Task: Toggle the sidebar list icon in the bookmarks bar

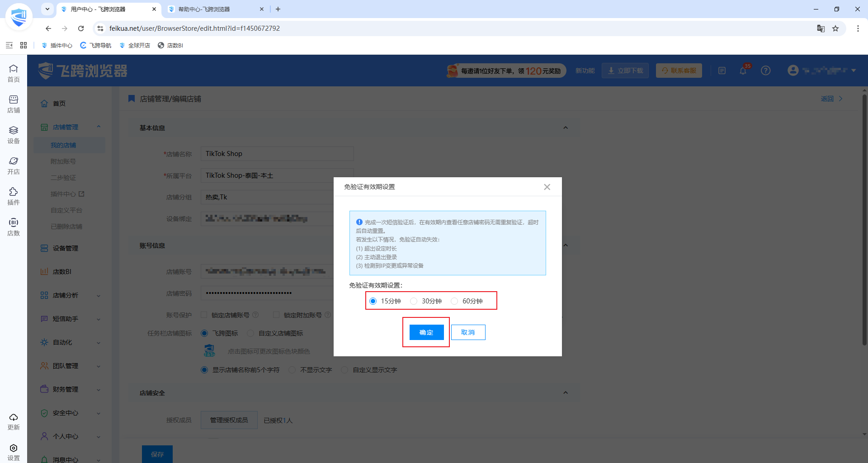Action: point(9,45)
